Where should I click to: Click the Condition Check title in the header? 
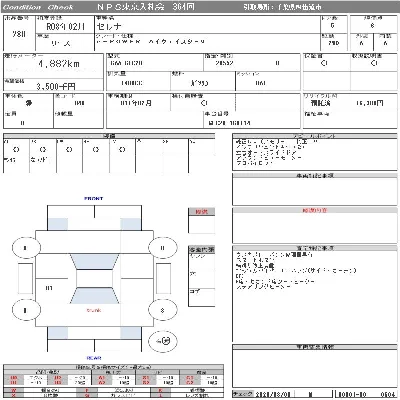click(38, 7)
